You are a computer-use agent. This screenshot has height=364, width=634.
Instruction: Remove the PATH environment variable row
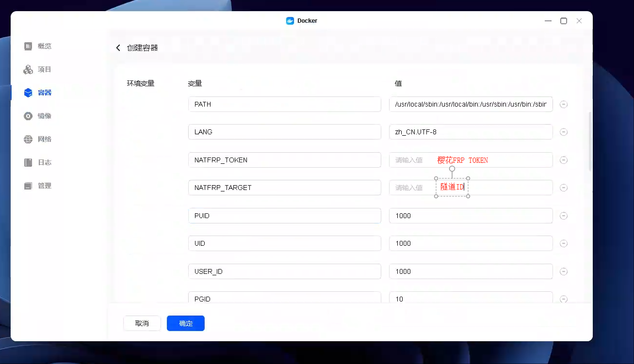tap(563, 104)
